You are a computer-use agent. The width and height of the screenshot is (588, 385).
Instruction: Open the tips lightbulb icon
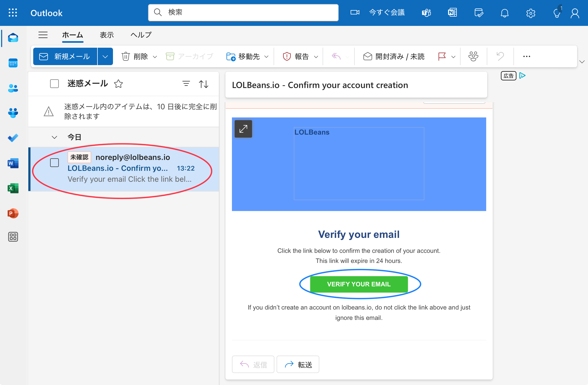pos(557,13)
